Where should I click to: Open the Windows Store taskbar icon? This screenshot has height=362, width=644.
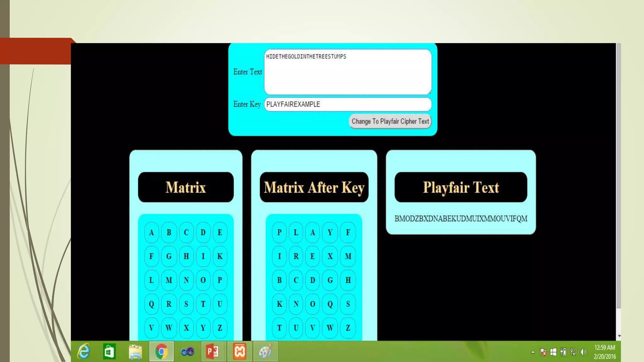point(109,351)
